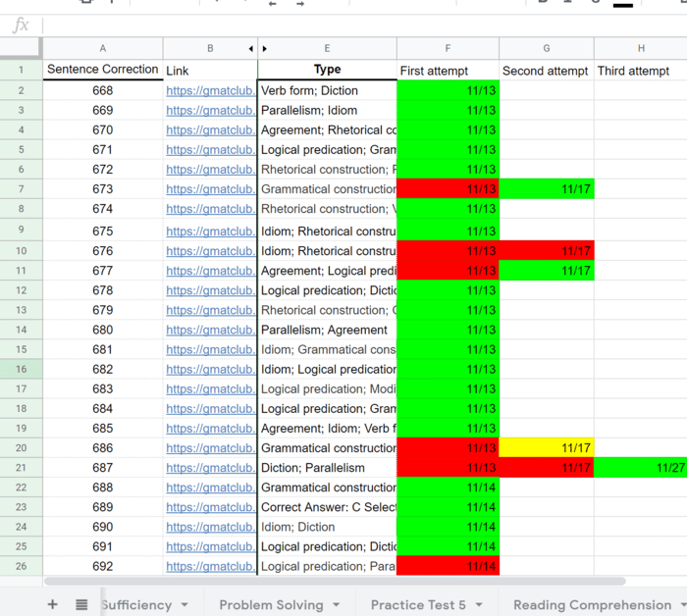
Task: Click the select-all corner box
Action: [21, 48]
